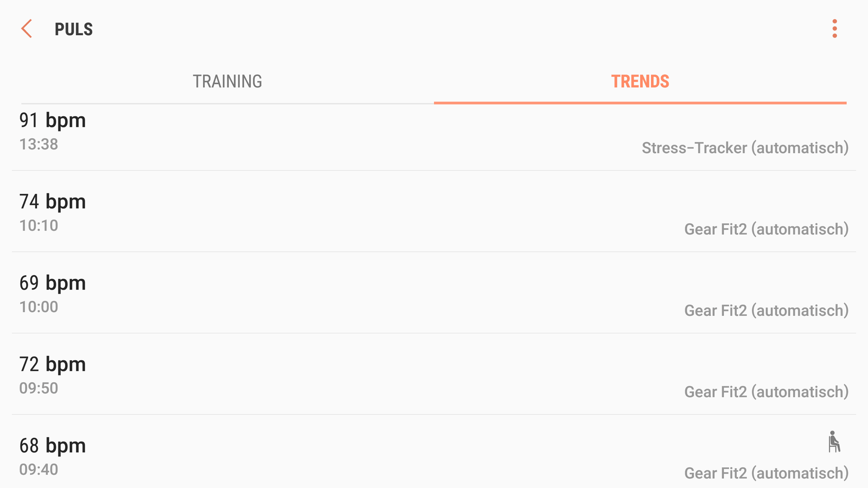Click the Stress-Tracker (automatisch) source label
Viewport: 868px width, 488px height.
[745, 148]
